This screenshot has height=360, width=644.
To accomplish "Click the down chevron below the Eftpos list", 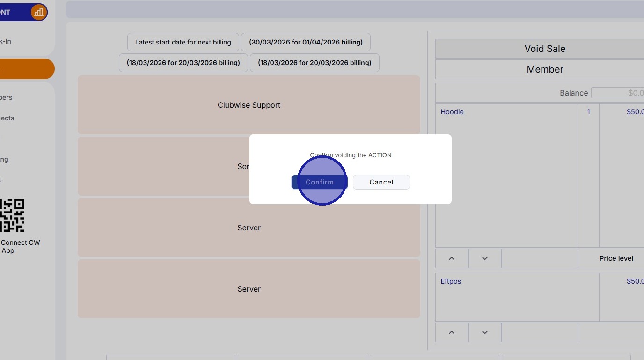I will pos(485,332).
